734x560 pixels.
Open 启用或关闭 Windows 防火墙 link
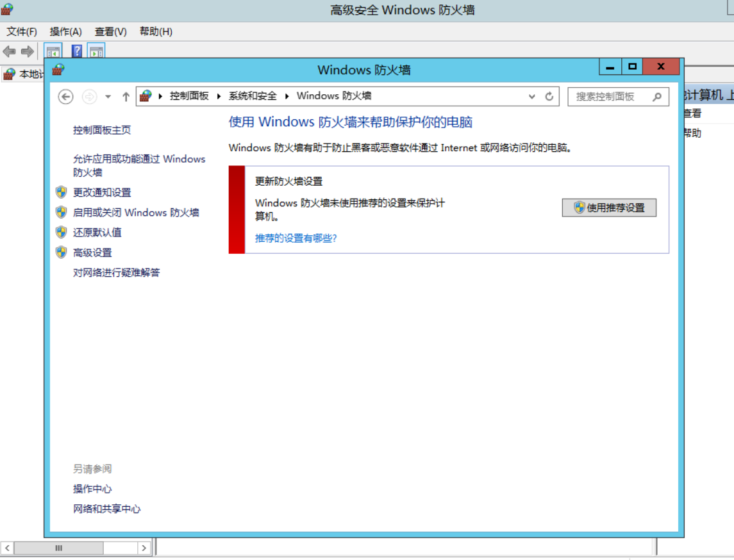[136, 212]
